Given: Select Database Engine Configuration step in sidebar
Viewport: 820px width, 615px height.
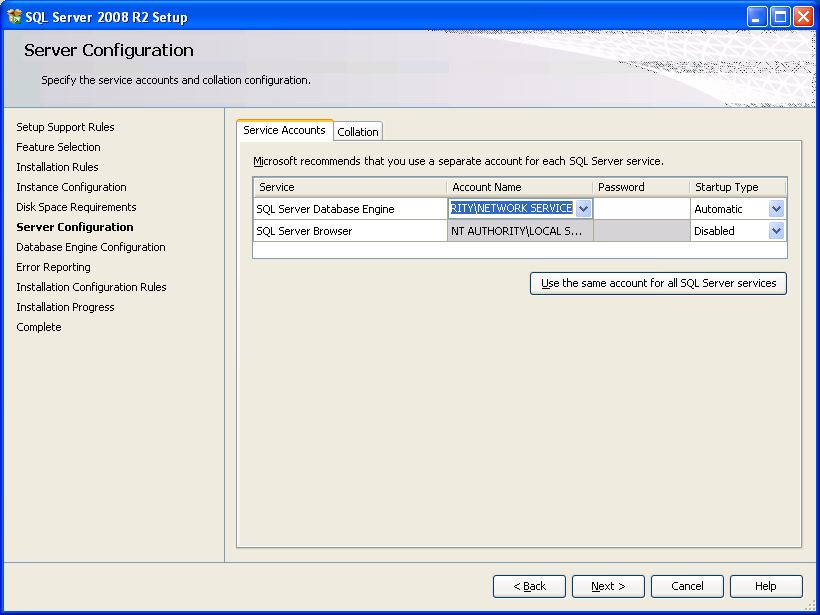Looking at the screenshot, I should [x=91, y=247].
